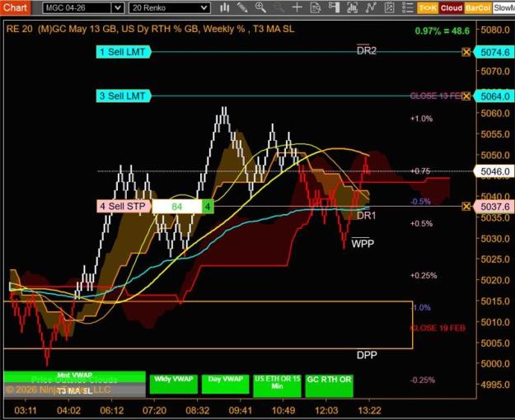The width and height of the screenshot is (515, 420).
Task: Toggle the T<>K button
Action: click(428, 8)
